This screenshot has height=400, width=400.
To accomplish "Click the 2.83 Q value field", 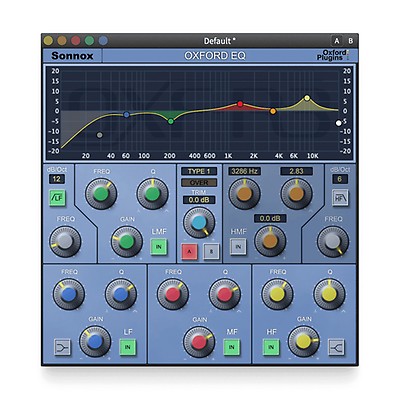I will click(296, 171).
